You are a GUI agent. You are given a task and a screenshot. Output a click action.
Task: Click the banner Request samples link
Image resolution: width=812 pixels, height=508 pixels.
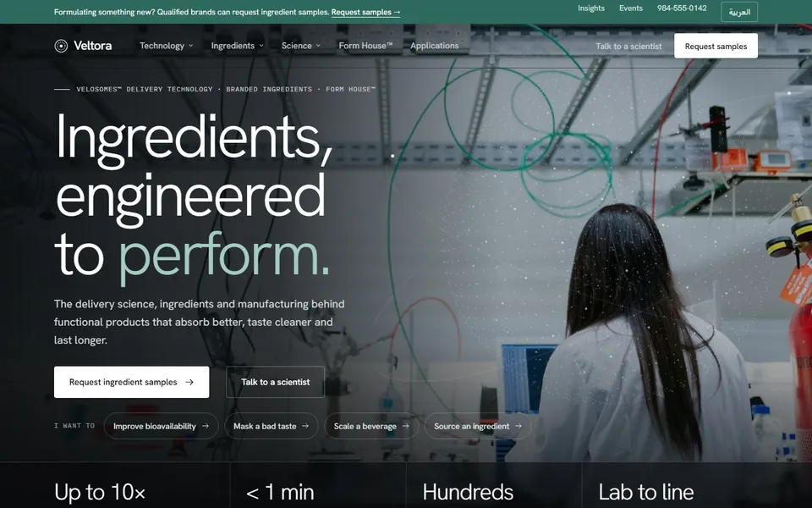point(365,12)
